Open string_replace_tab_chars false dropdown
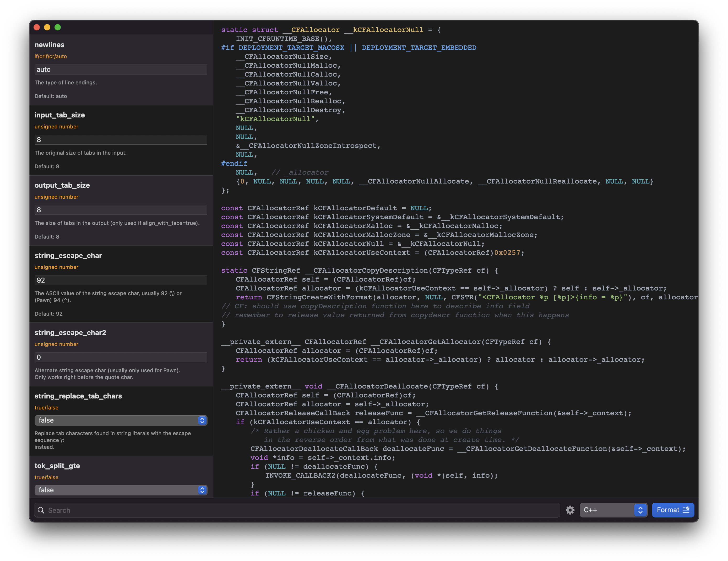Image resolution: width=728 pixels, height=561 pixels. (x=117, y=420)
